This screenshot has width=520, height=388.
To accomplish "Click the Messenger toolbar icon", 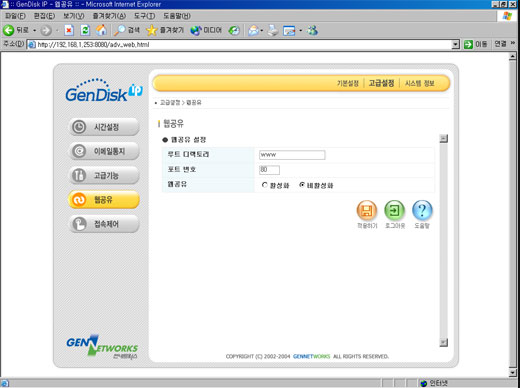I will [x=312, y=30].
